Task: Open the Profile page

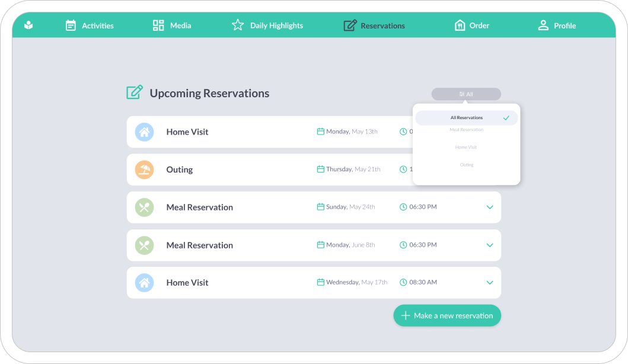Action: (x=556, y=25)
